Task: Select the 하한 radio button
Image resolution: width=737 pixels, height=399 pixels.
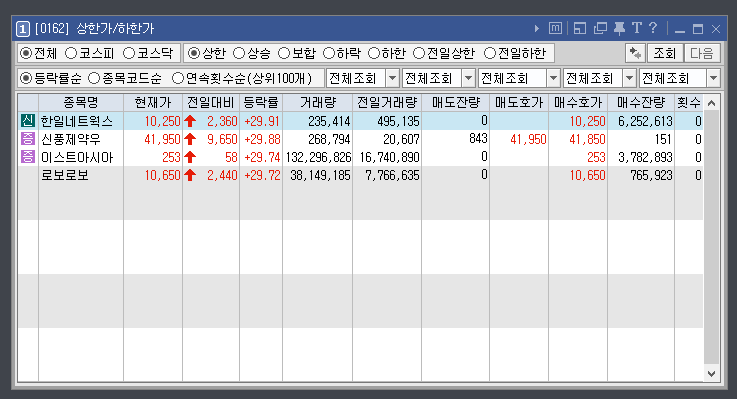Action: (374, 53)
